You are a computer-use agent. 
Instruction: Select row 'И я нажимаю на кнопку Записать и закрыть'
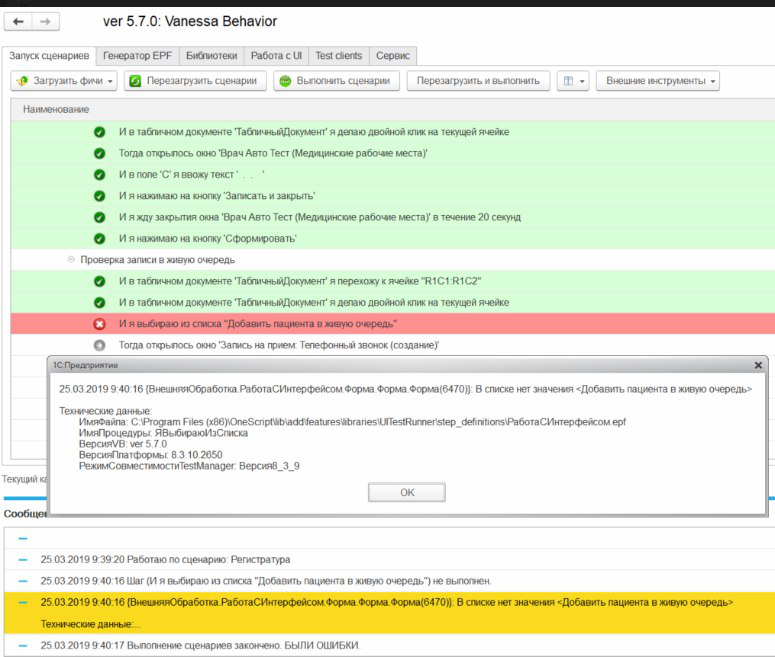[x=393, y=196]
